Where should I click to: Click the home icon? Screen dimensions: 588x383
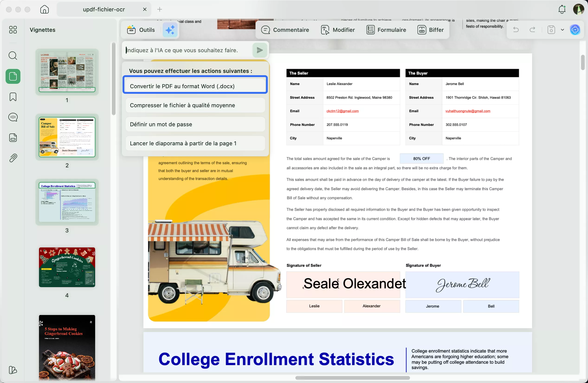(x=45, y=9)
